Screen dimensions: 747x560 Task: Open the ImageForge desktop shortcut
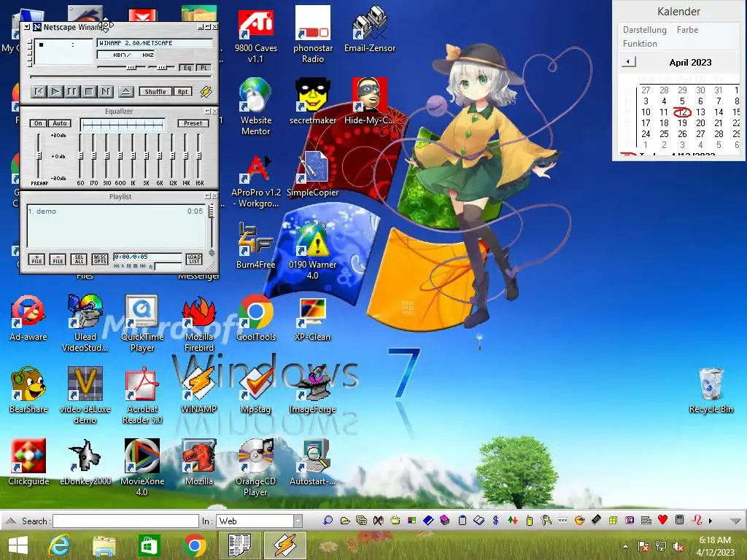[312, 389]
